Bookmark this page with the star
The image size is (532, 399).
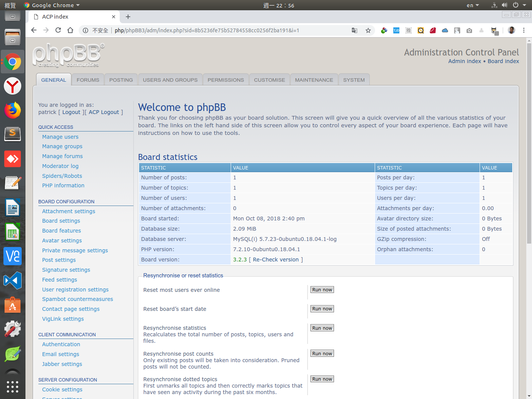pyautogui.click(x=368, y=30)
